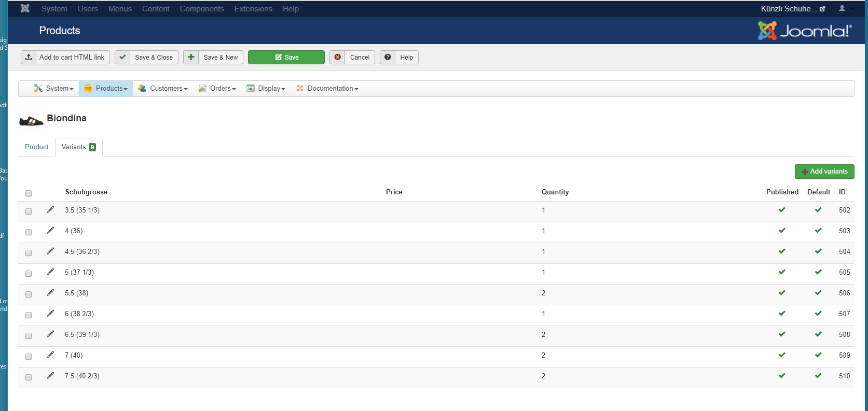Select the Variants tab
Screen dimensions: 868x411
pyautogui.click(x=79, y=147)
